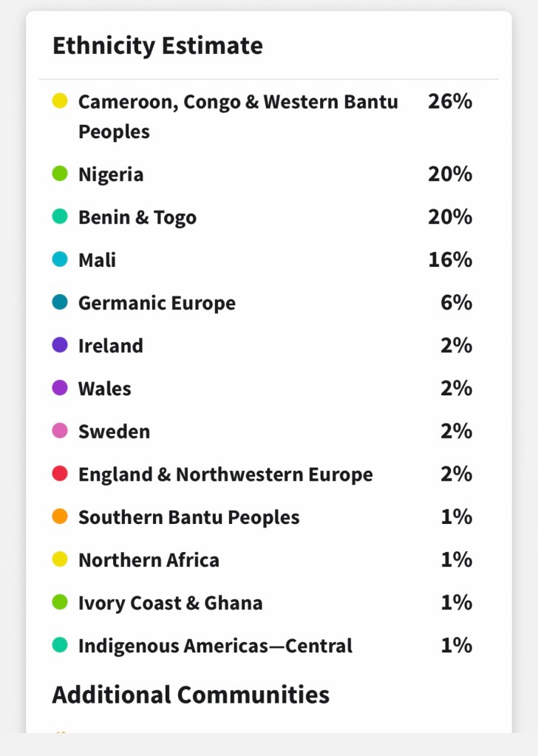The image size is (538, 756).
Task: Open the Germanic Europe region label
Action: tap(157, 303)
